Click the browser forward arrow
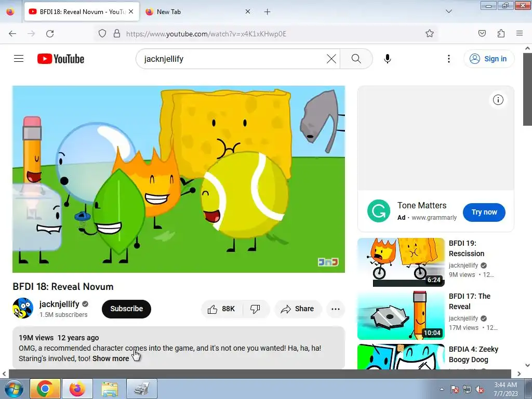Image resolution: width=532 pixels, height=399 pixels. [x=31, y=34]
